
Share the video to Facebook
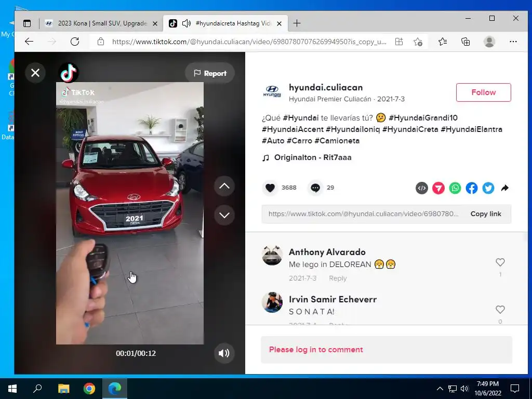[x=472, y=188]
